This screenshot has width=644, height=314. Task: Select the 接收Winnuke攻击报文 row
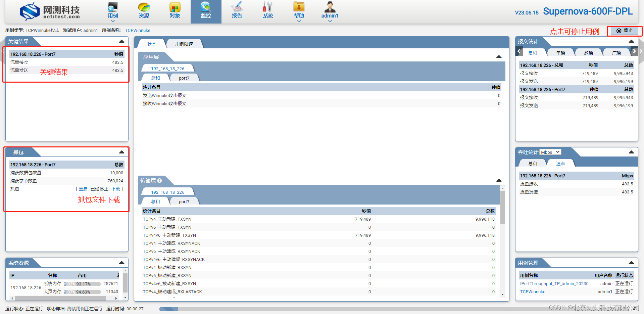pos(321,103)
